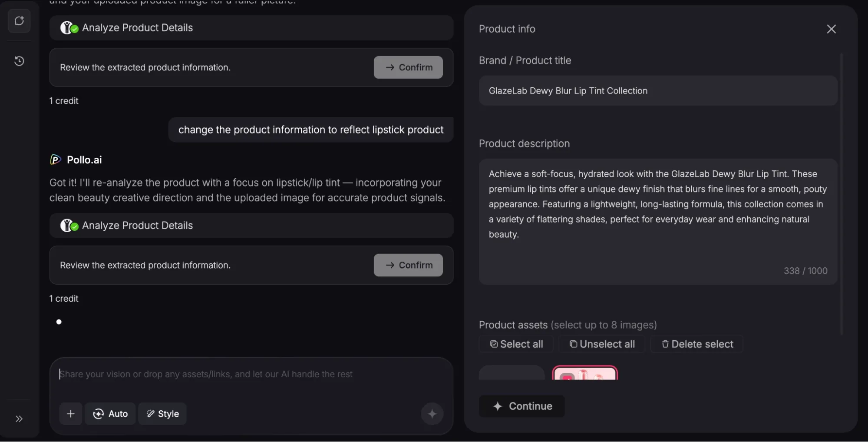This screenshot has height=442, width=868.
Task: Click the second 1 credit label
Action: 64,299
